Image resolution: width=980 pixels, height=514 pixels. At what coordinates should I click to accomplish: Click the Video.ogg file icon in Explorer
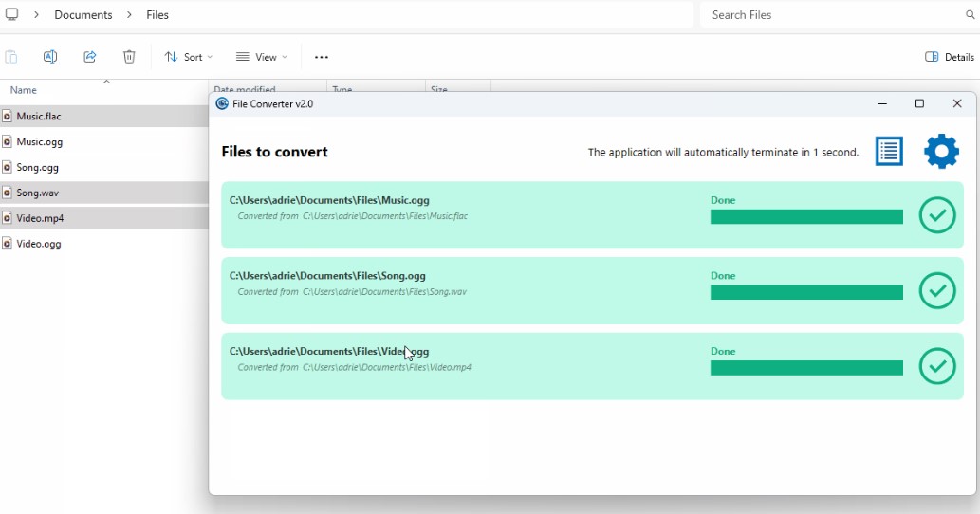(x=7, y=244)
